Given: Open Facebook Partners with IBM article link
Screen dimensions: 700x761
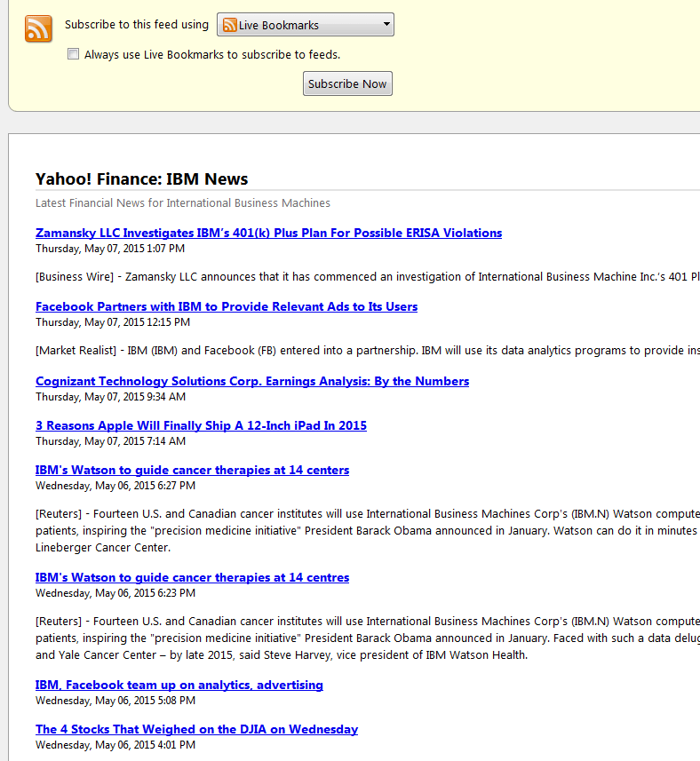Looking at the screenshot, I should click(x=227, y=306).
